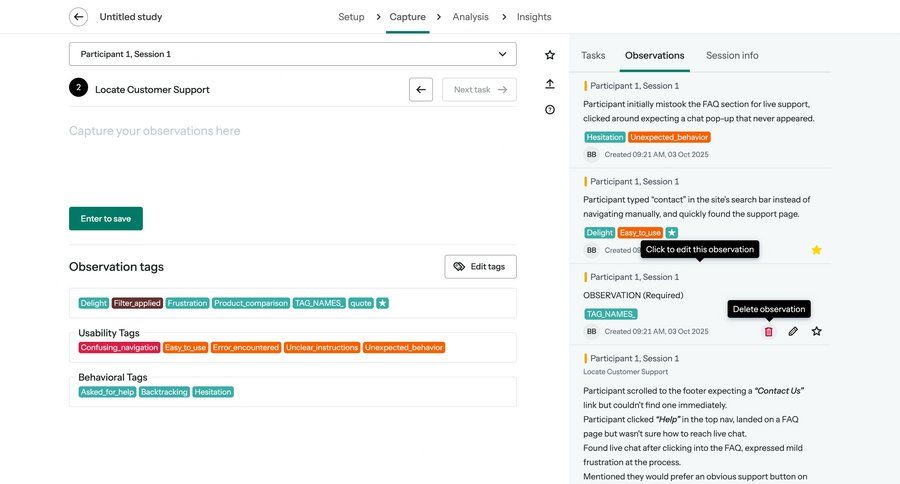Star the OBSERVATION (Required) entry
900x484 pixels.
coord(816,331)
